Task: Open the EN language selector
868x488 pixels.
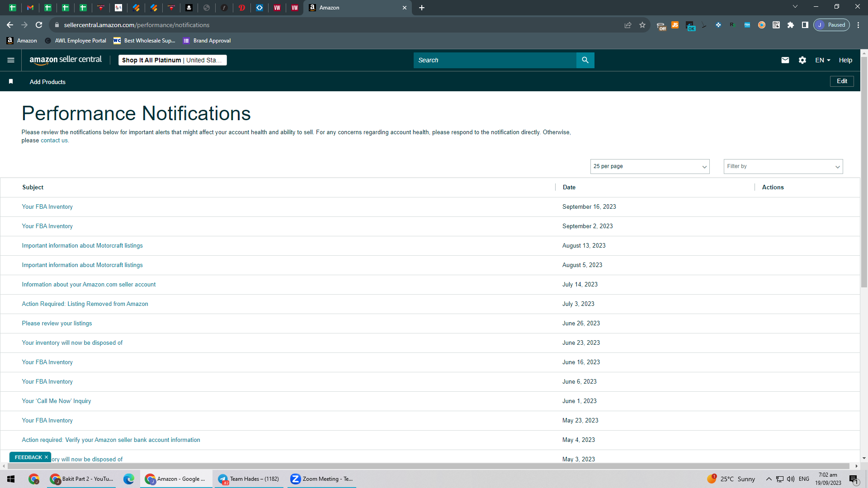Action: pos(823,60)
